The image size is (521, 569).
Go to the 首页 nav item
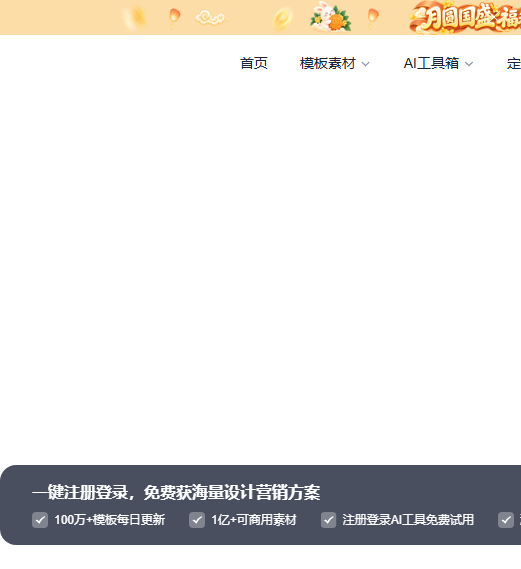pos(254,64)
